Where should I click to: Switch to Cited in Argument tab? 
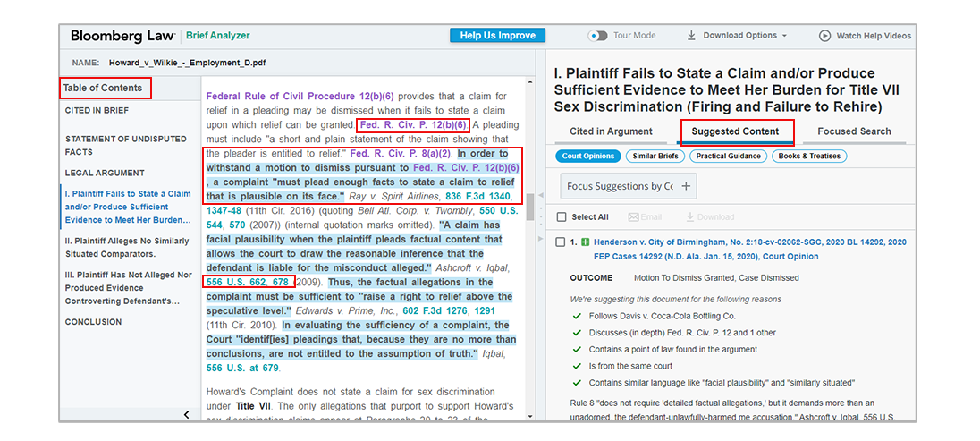click(611, 131)
